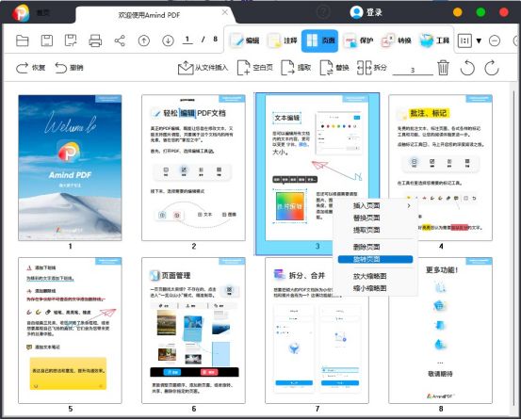Viewport: 521px width, 420px height.
Task: Select page 8 更多功能 thumbnail
Action: pos(441,331)
